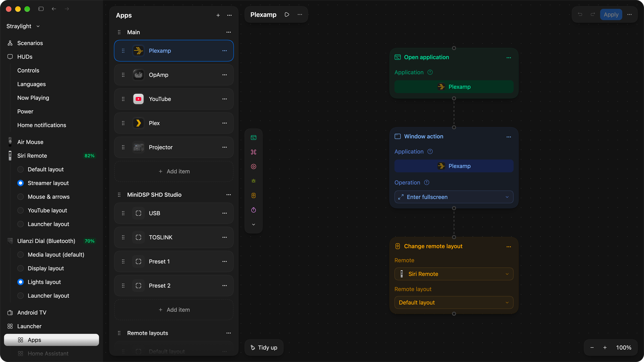
Task: Open the Enter fullscreen operation dropdown
Action: click(x=454, y=197)
